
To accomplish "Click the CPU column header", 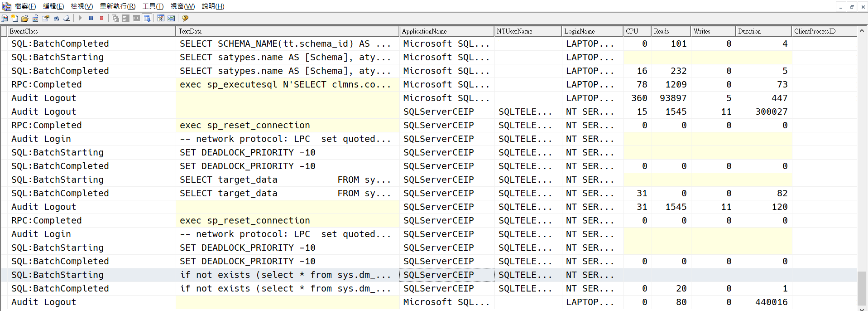I will point(638,31).
